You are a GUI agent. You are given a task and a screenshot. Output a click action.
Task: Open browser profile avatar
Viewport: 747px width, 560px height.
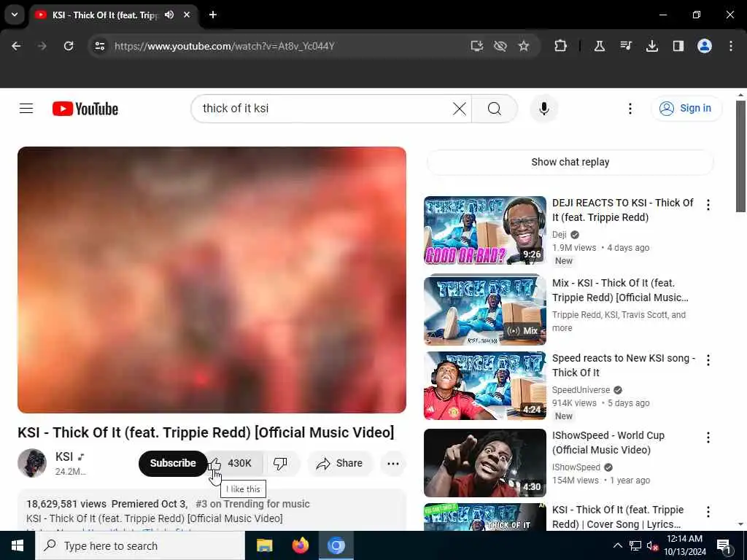click(x=704, y=46)
